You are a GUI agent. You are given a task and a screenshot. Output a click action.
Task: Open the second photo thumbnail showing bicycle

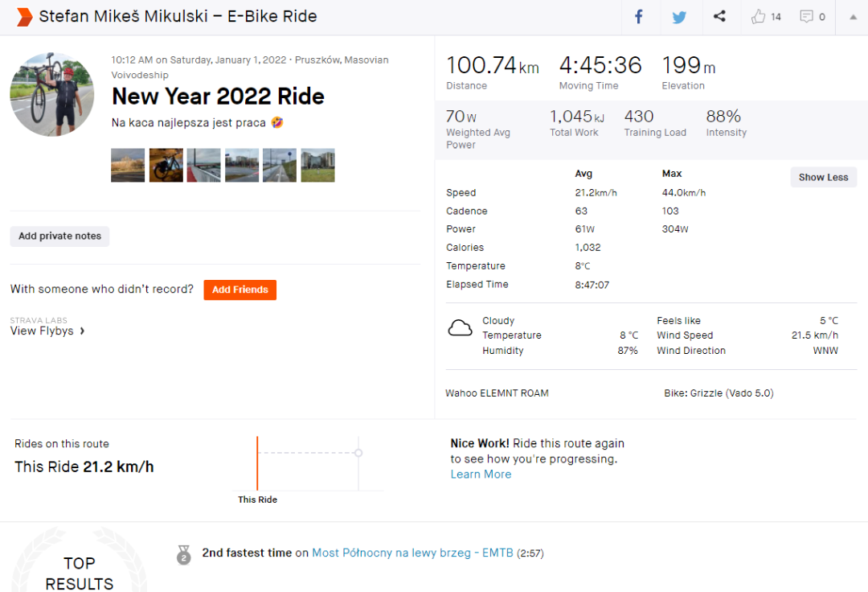(x=166, y=165)
